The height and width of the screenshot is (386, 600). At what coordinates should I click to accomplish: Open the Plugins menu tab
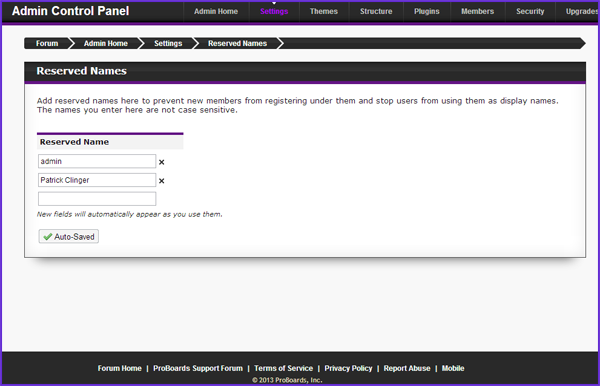427,11
